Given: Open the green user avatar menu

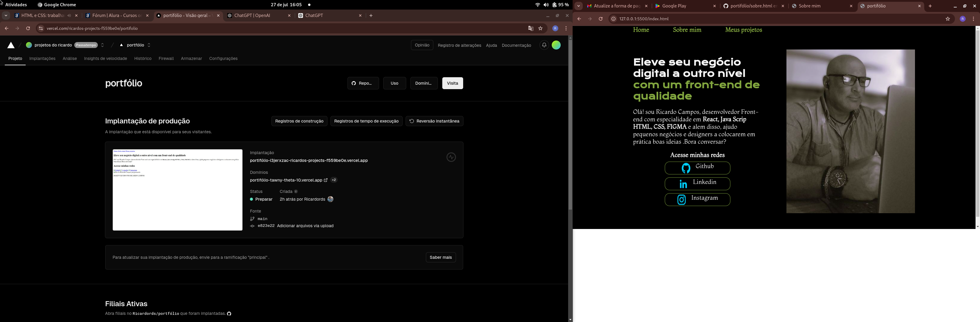Looking at the screenshot, I should [556, 45].
